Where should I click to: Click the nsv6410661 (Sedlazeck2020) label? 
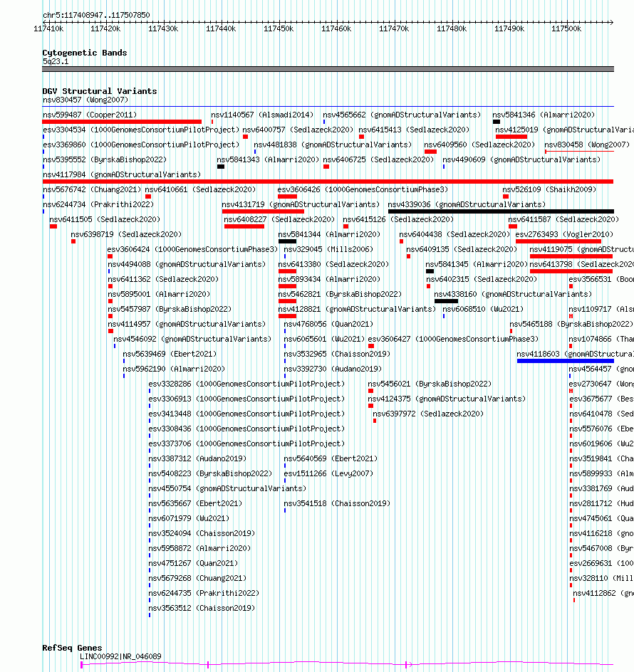200,189
